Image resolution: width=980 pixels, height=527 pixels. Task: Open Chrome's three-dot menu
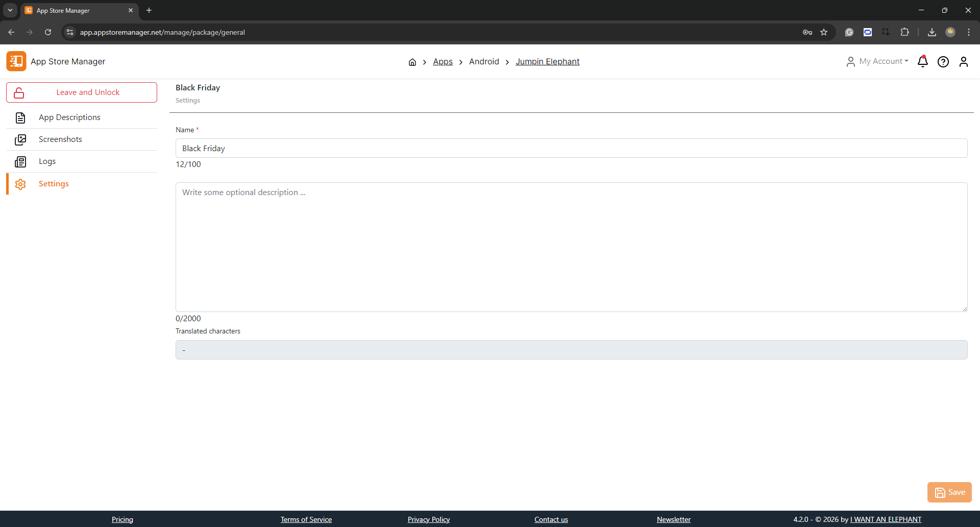[969, 32]
